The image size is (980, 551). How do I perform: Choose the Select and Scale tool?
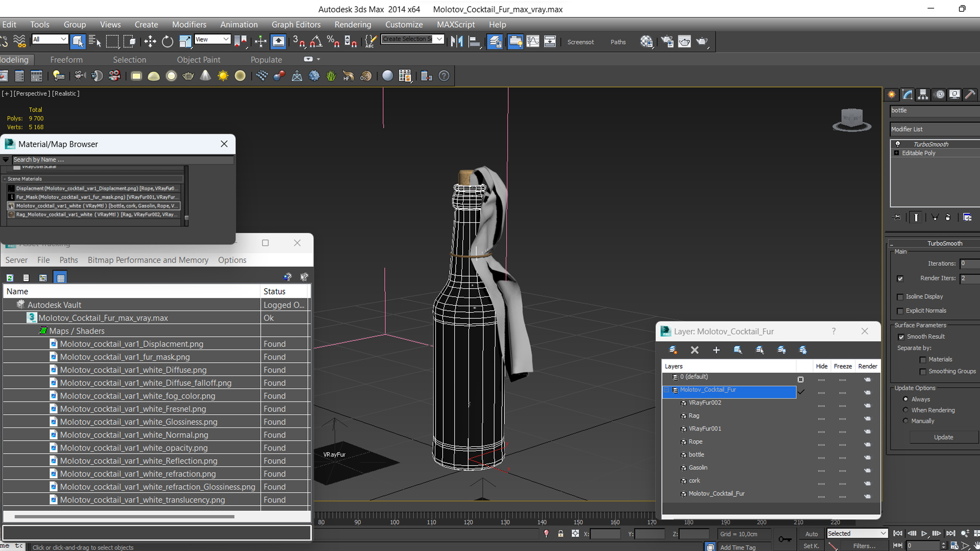[185, 41]
